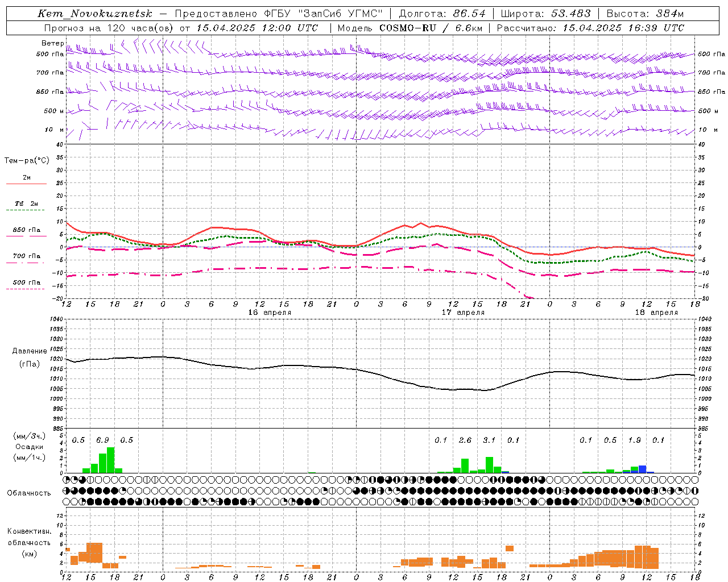Click the red 2м legend line
This screenshot has height=582, width=728.
[26, 184]
